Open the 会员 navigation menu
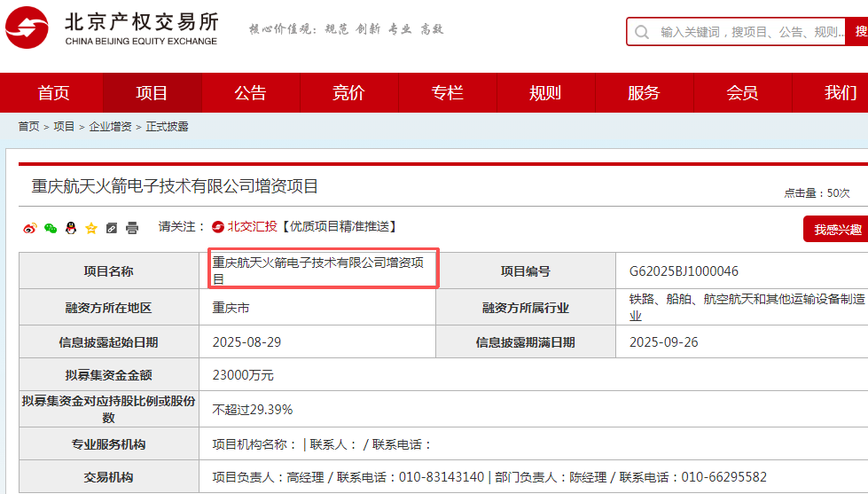 [x=743, y=92]
